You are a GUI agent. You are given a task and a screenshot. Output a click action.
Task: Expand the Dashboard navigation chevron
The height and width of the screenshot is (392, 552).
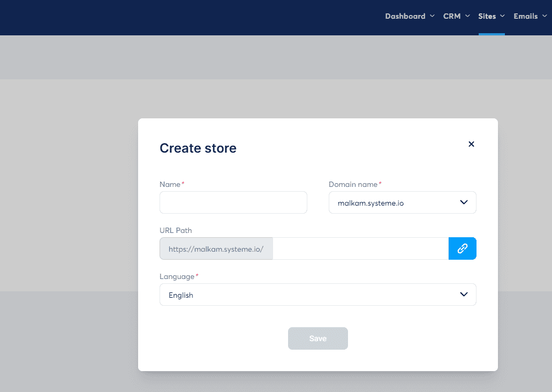(x=432, y=16)
